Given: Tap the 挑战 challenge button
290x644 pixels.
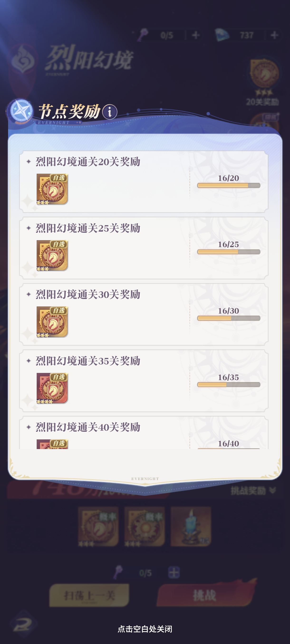Looking at the screenshot, I should click(x=205, y=595).
